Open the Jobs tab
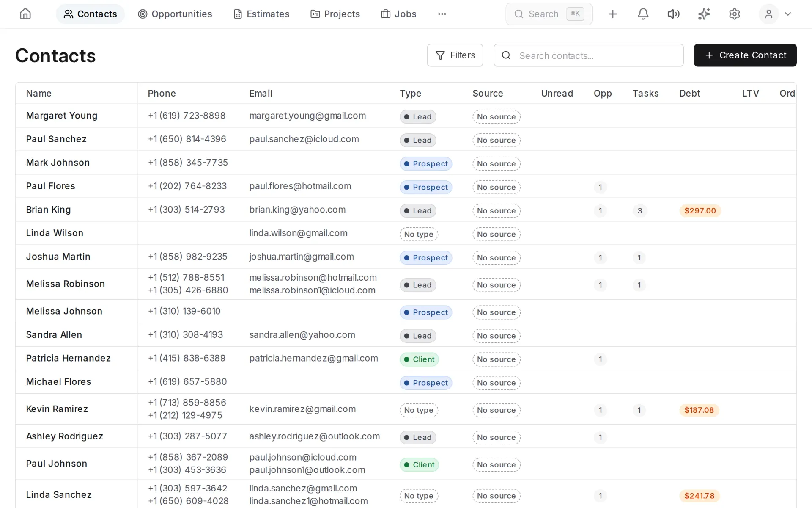This screenshot has height=508, width=812. [398, 14]
